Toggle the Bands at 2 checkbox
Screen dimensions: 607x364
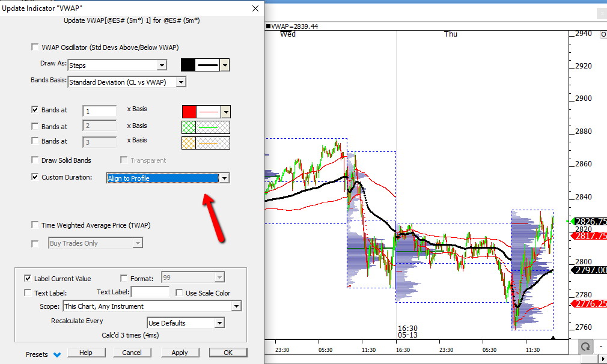click(x=34, y=127)
